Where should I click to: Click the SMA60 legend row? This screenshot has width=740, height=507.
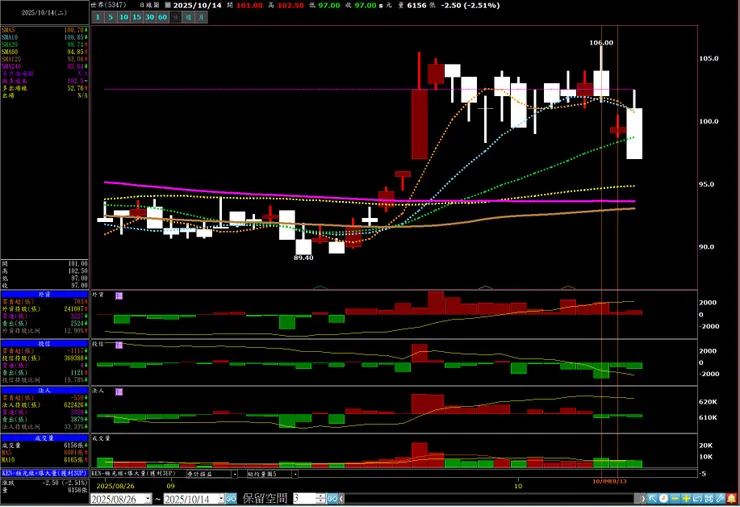coord(44,52)
